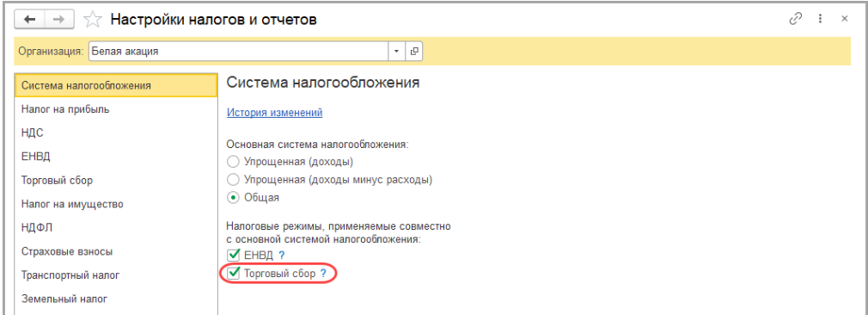Image resolution: width=868 pixels, height=315 pixels.
Task: Go back with the left arrow button
Action: 30,20
